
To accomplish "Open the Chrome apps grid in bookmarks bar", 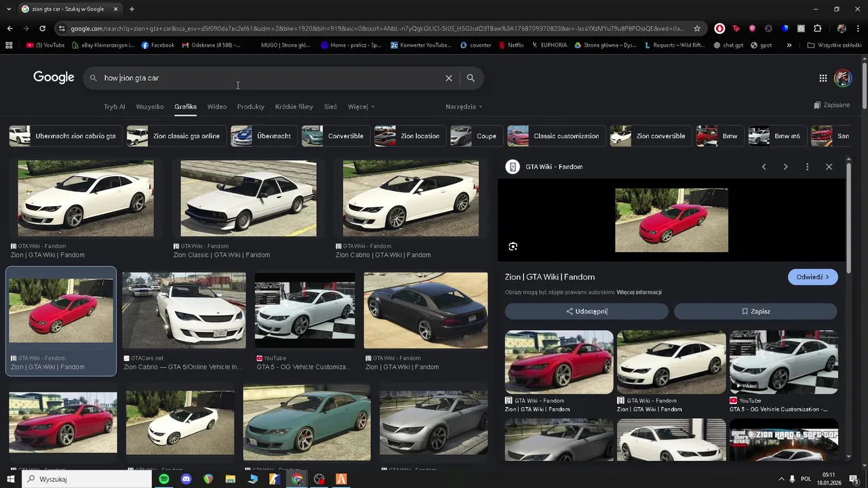I will 9,45.
